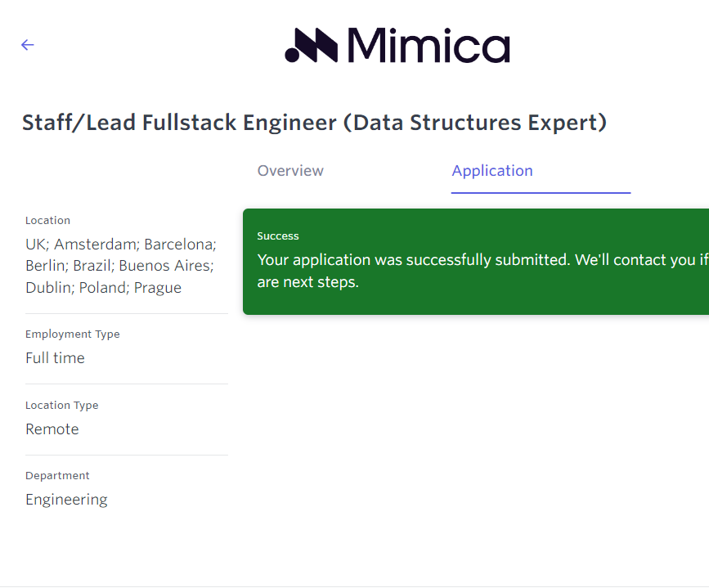Image resolution: width=709 pixels, height=588 pixels.
Task: Click the Staff/Lead Fullstack Engineer job title
Action: coord(314,123)
